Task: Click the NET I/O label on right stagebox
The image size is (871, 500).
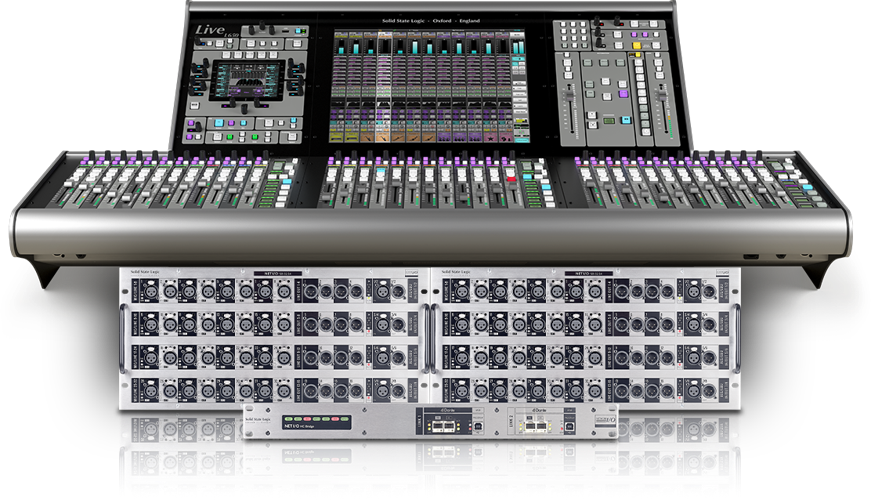Action: pos(588,273)
